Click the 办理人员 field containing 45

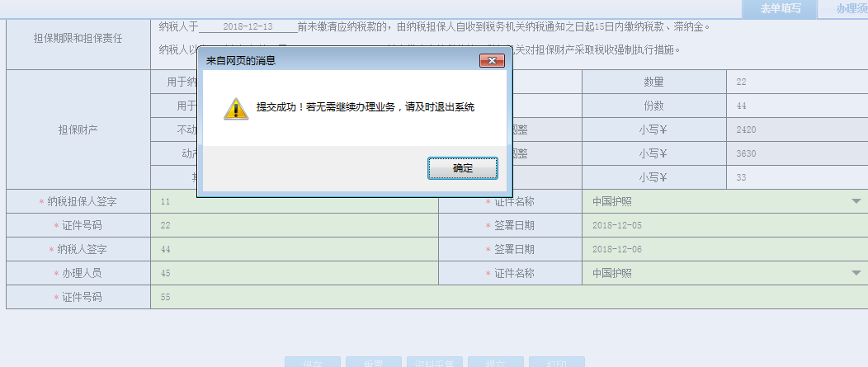pyautogui.click(x=295, y=274)
